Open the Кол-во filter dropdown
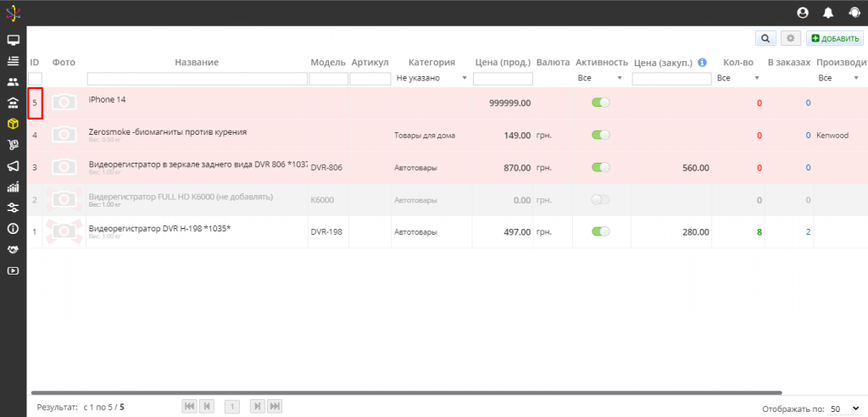 (738, 79)
